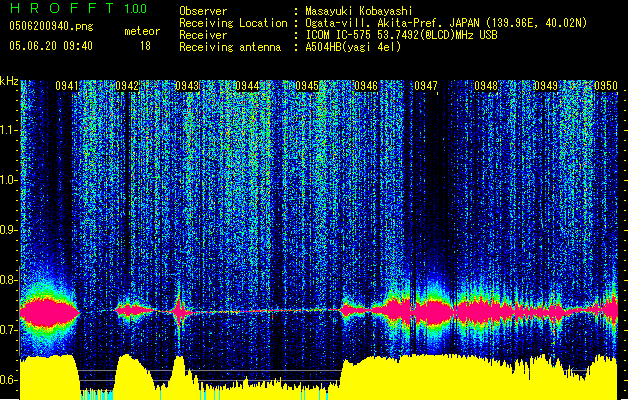Click the 0944 time marker
629x400 pixels.
[x=247, y=86]
